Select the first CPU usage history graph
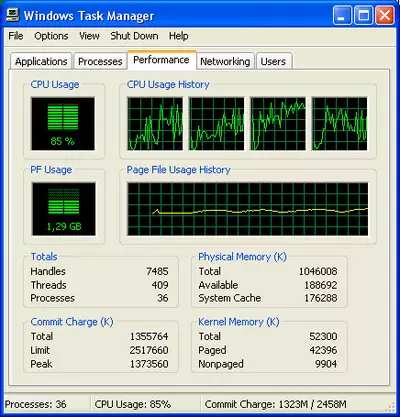This screenshot has width=400, height=417. (x=155, y=124)
